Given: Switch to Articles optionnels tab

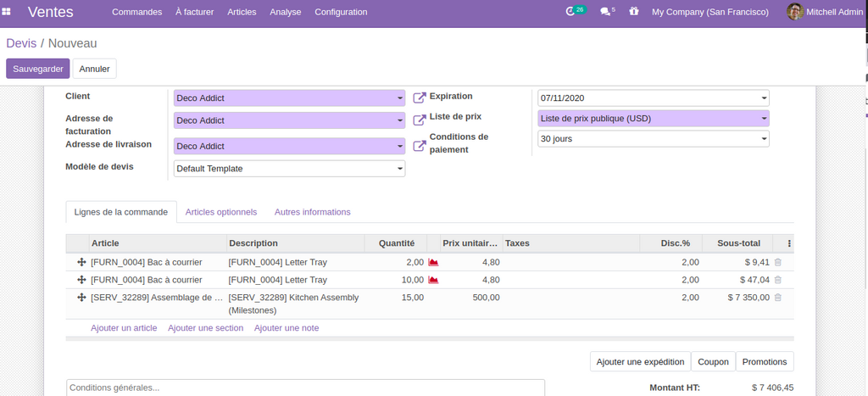Looking at the screenshot, I should pos(220,212).
